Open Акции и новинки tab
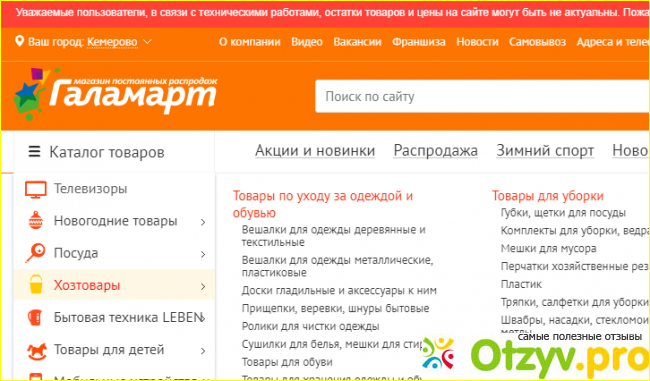The width and height of the screenshot is (650, 381). (315, 150)
